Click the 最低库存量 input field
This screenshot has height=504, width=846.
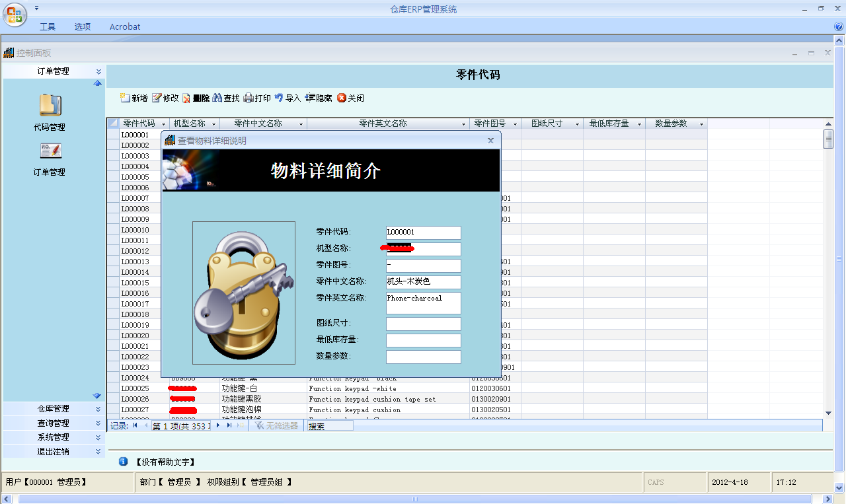[423, 340]
